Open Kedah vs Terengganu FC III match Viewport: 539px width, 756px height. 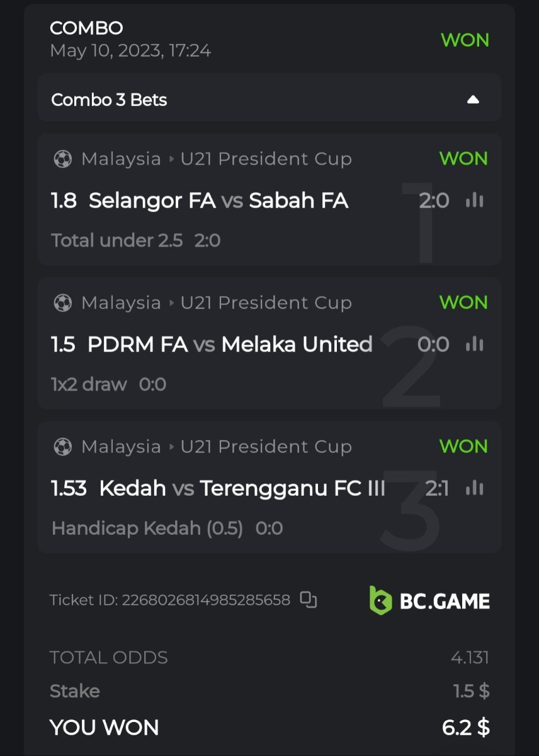coord(242,488)
